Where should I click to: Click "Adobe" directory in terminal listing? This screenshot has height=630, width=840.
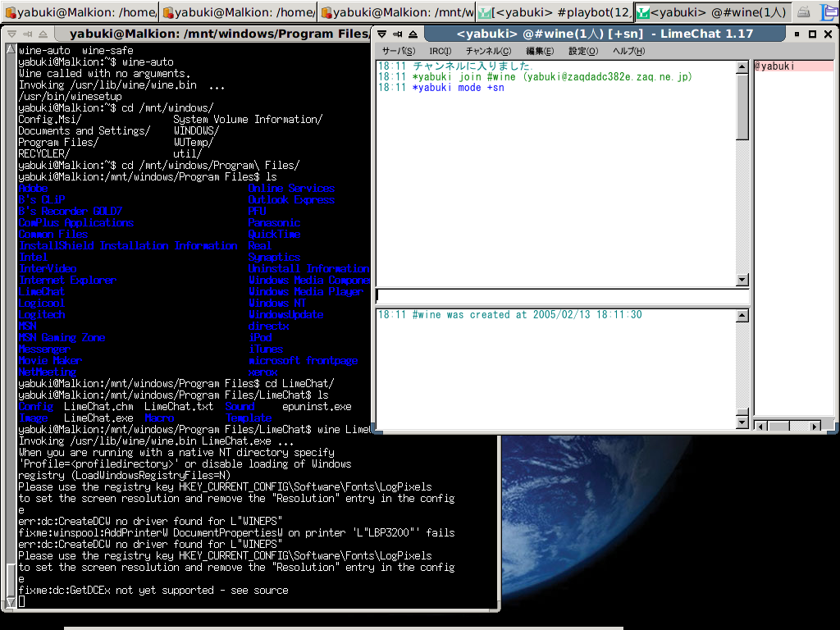click(x=33, y=188)
